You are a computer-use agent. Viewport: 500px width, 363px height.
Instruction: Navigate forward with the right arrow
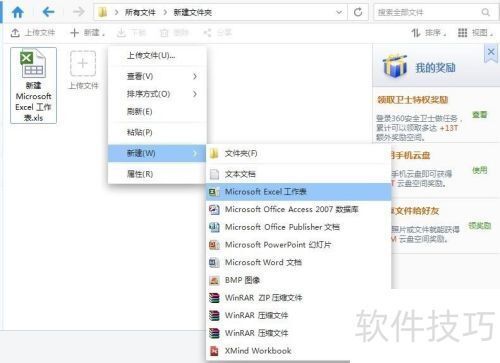[x=79, y=12]
